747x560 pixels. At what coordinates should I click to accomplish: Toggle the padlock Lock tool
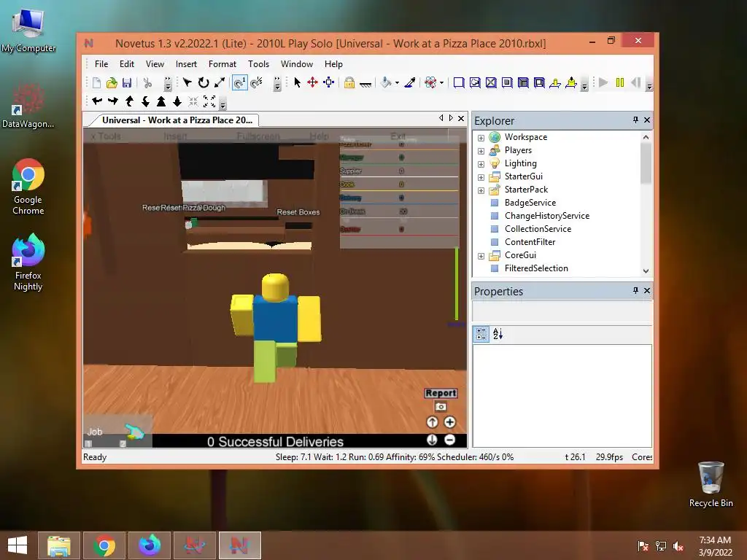[x=349, y=83]
